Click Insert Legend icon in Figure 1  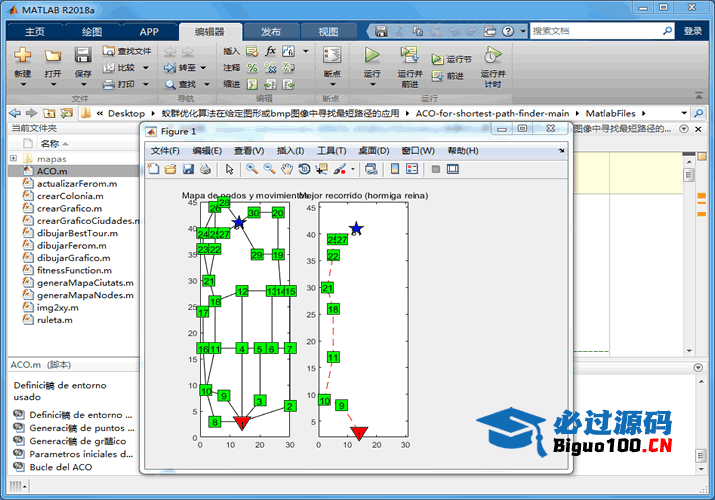click(412, 169)
